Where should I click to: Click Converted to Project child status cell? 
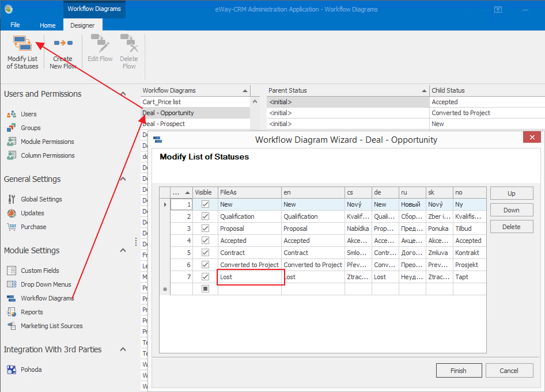point(487,113)
